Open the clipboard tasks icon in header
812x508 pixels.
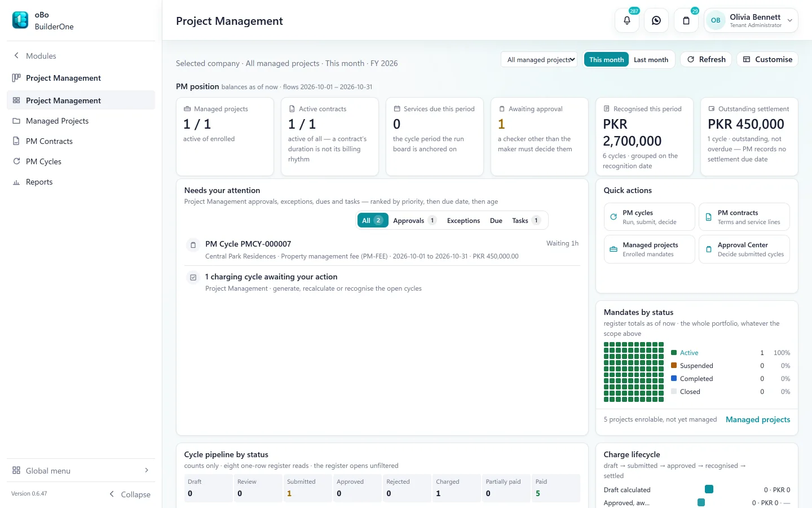(686, 20)
